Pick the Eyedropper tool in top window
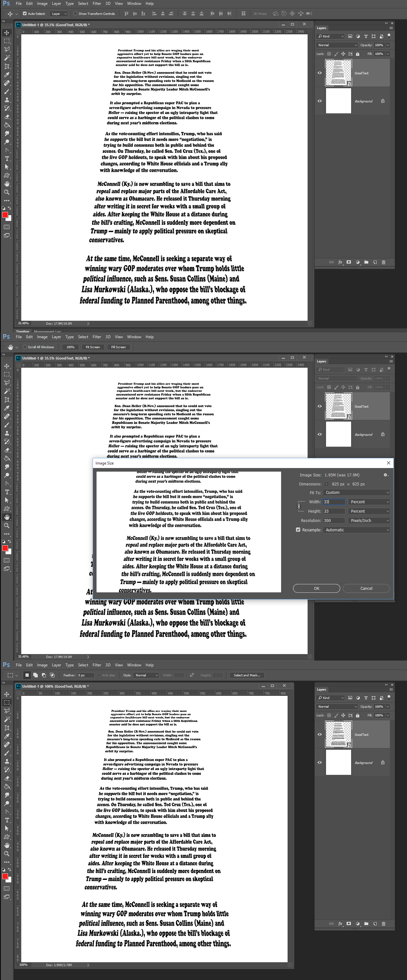 7,75
